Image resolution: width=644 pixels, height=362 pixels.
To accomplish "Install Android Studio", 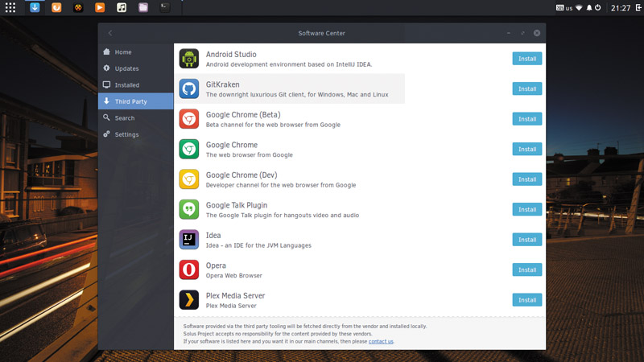I will 527,59.
